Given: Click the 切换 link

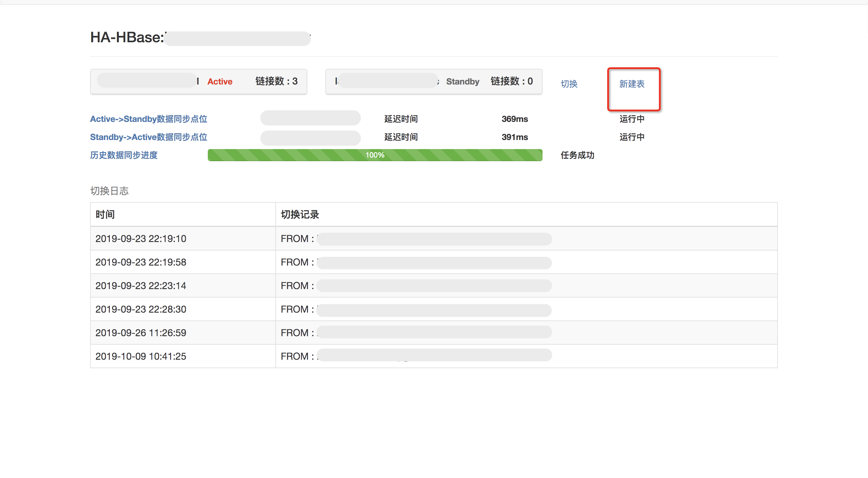Looking at the screenshot, I should 569,84.
